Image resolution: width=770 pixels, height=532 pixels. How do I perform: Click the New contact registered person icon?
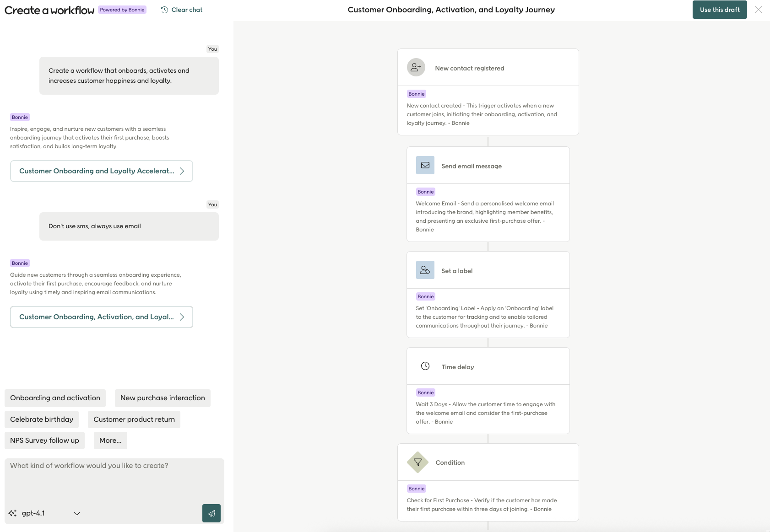tap(416, 67)
